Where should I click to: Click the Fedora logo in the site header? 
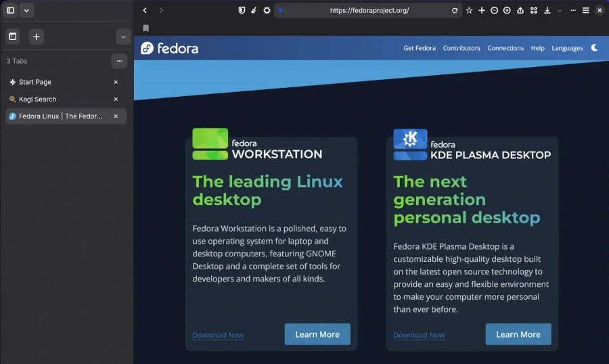[x=169, y=48]
